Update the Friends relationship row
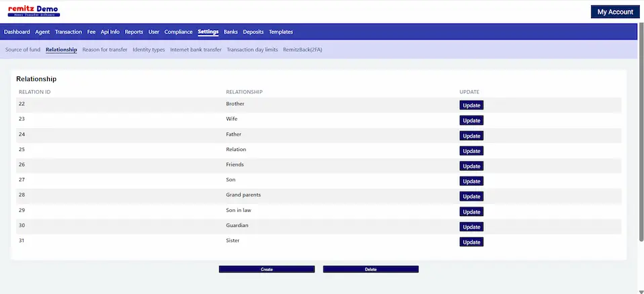The image size is (644, 294). (x=471, y=166)
